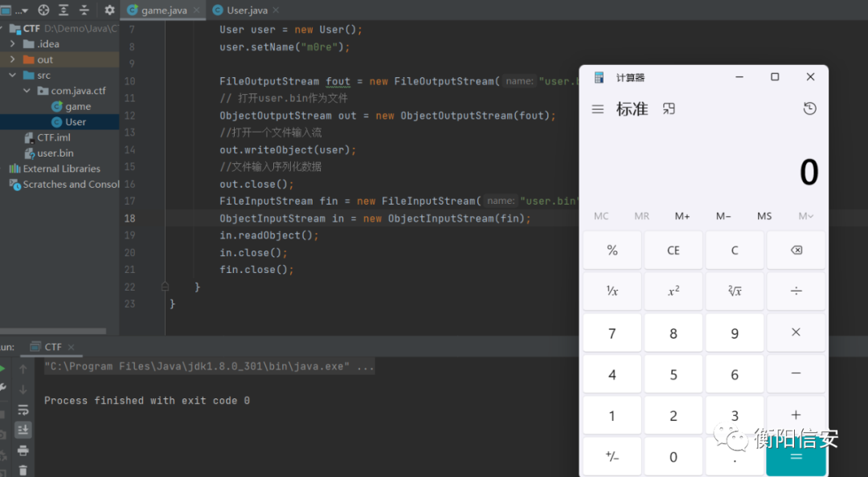Toggle Calculator keep on top icon

point(669,108)
